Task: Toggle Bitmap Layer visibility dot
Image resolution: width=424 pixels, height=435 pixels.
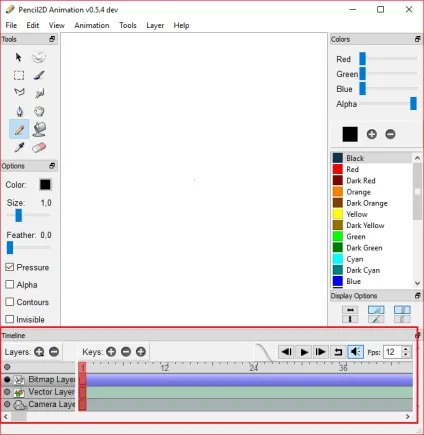Action: coord(7,379)
